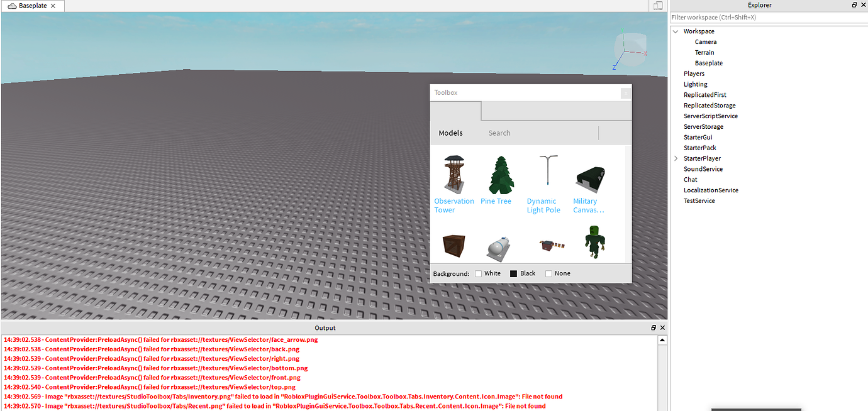
Task: Select ServerScriptService in the Explorer tree
Action: 711,116
